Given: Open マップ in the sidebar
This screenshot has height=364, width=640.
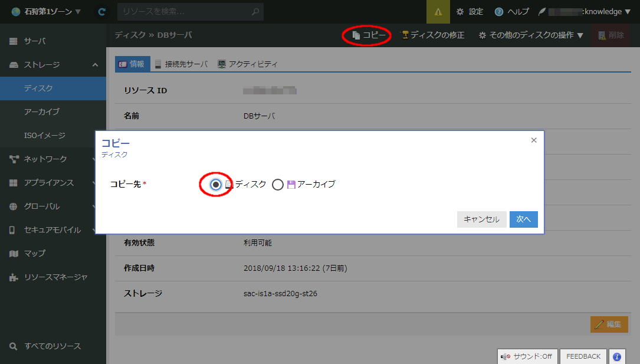Looking at the screenshot, I should [x=34, y=253].
